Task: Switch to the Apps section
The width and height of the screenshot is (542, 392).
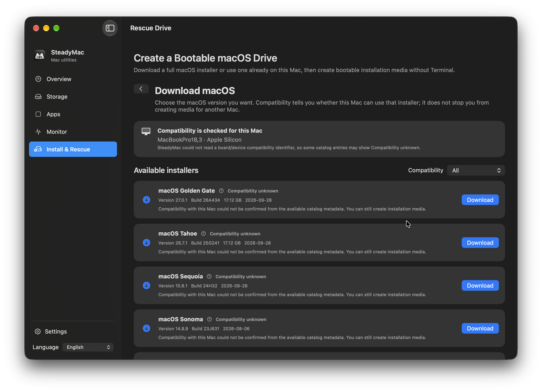Action: [x=73, y=114]
